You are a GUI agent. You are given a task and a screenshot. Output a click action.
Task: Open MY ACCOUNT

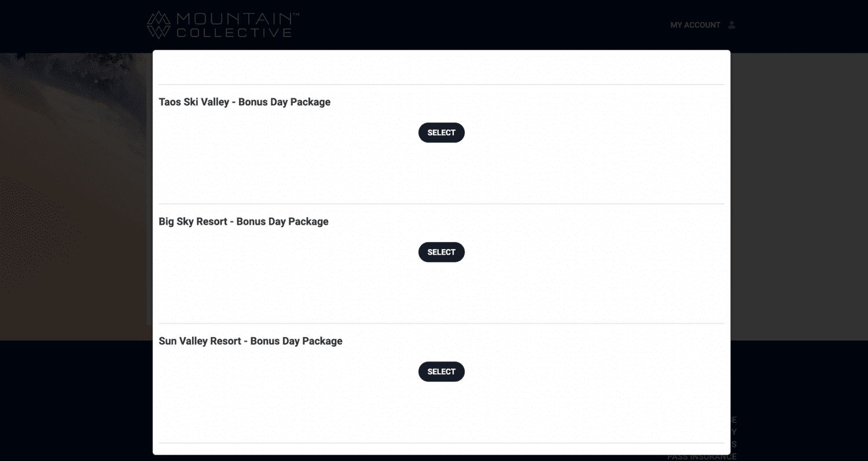(x=694, y=25)
